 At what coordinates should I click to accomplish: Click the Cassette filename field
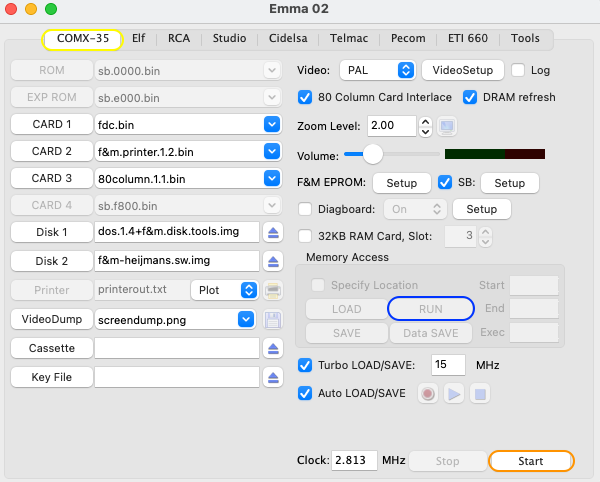point(177,348)
